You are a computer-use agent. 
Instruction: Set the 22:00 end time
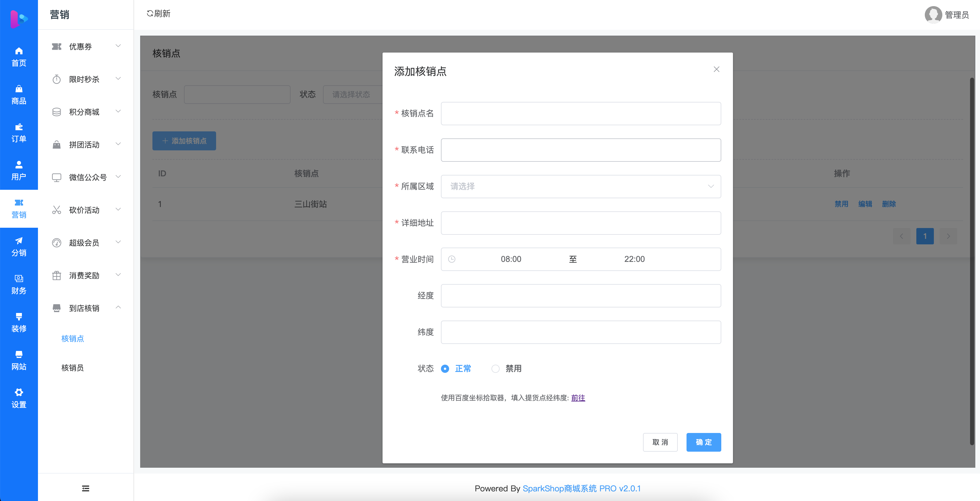[x=634, y=259]
